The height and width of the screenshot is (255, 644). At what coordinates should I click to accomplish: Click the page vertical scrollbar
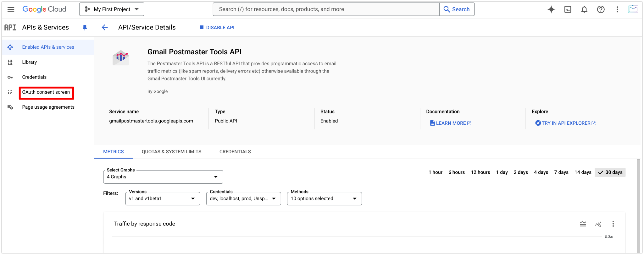(638, 206)
